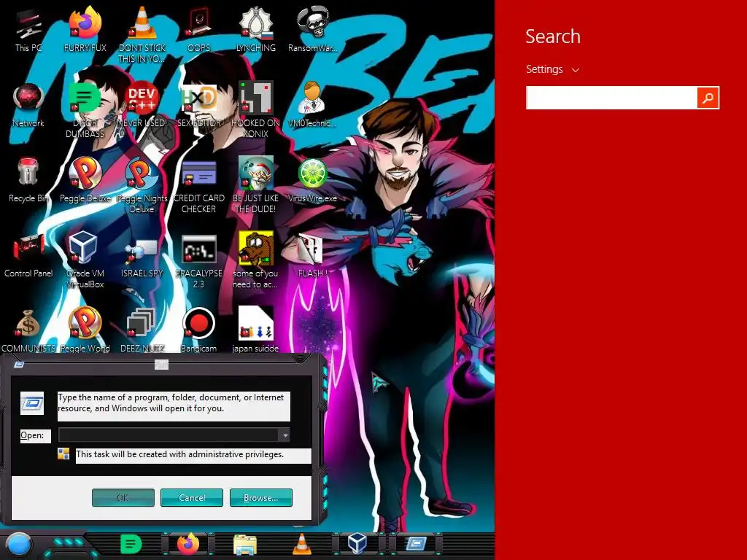747x560 pixels.
Task: Select the FLASH ! desktop icon
Action: 312,255
